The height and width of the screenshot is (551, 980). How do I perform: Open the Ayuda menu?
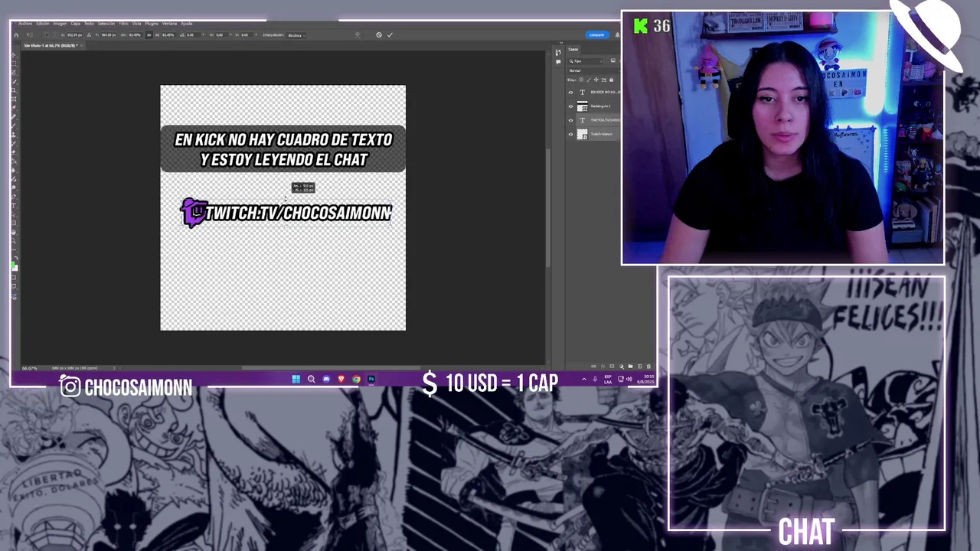pyautogui.click(x=187, y=24)
